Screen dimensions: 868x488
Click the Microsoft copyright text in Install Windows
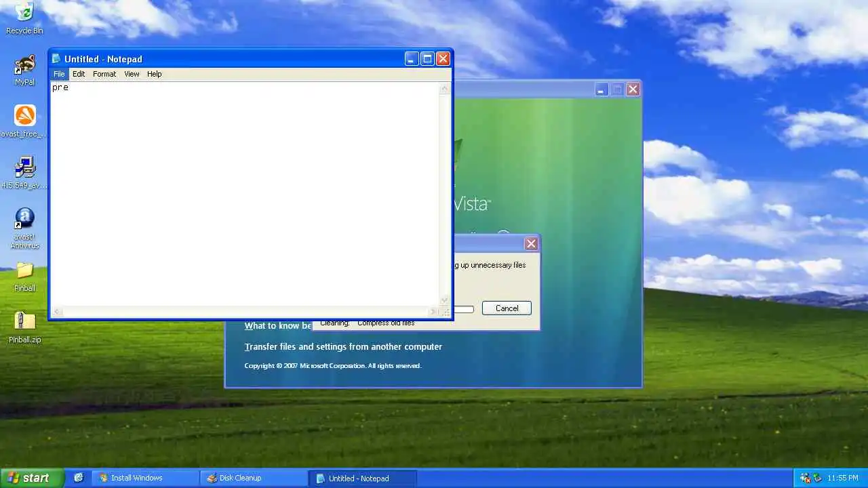pyautogui.click(x=332, y=366)
